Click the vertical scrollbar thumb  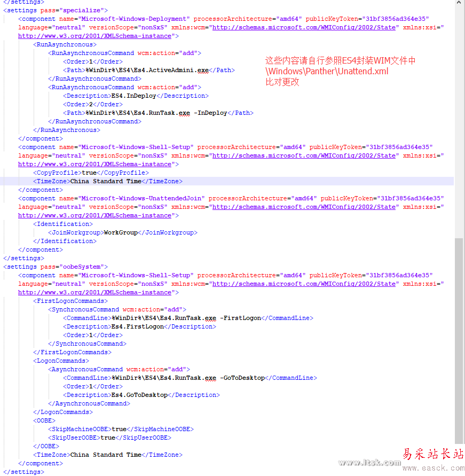click(x=459, y=341)
